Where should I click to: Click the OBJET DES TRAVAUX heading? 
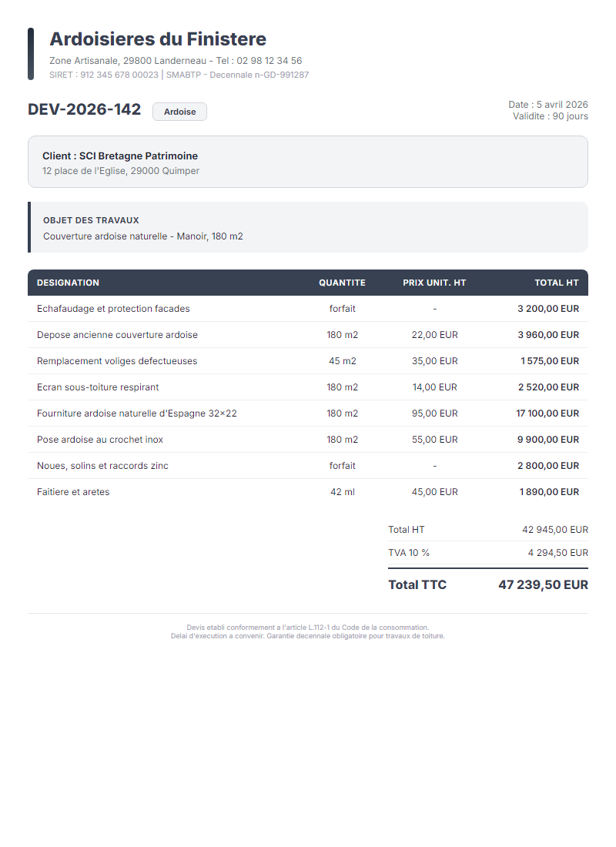pos(91,220)
